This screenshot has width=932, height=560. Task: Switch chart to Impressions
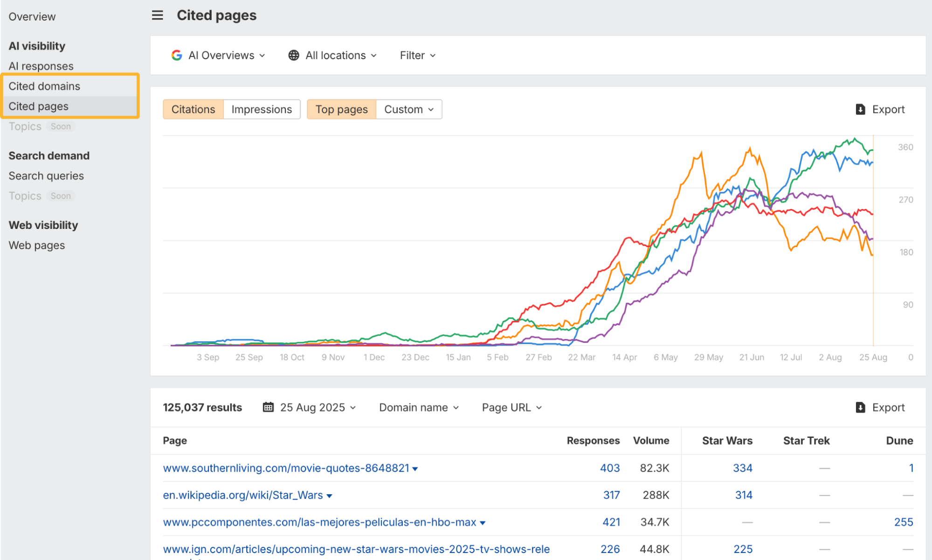[x=262, y=110]
